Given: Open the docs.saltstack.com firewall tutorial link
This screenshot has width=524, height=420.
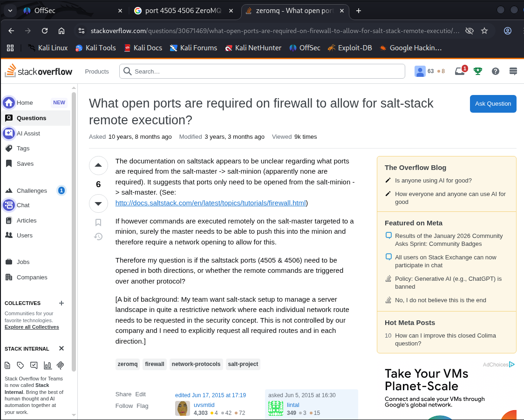Looking at the screenshot, I should point(211,203).
